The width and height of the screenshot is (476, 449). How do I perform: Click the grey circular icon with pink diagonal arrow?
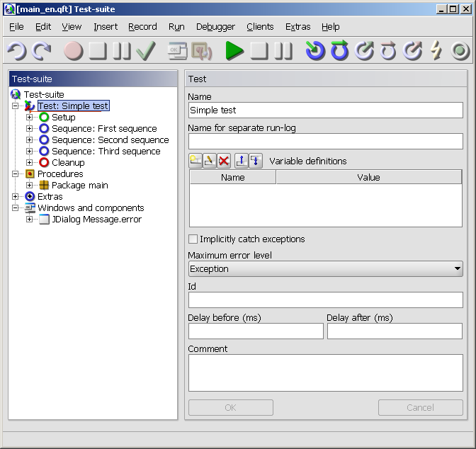point(412,50)
